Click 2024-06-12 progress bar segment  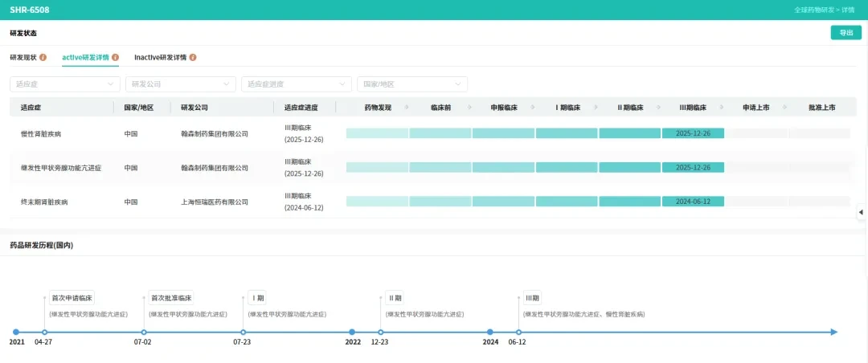[693, 202]
